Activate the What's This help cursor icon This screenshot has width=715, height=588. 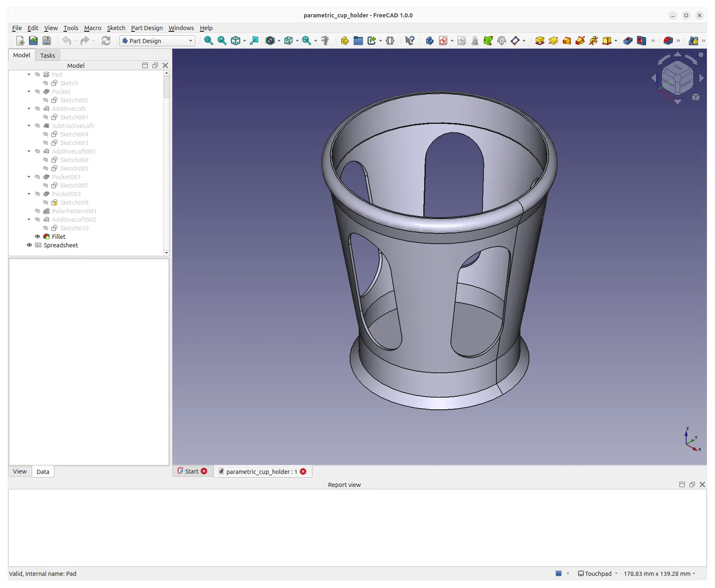pos(409,41)
